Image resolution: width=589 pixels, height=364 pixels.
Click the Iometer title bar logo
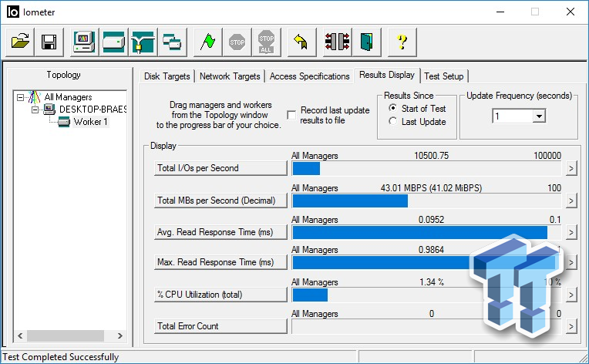coord(13,12)
